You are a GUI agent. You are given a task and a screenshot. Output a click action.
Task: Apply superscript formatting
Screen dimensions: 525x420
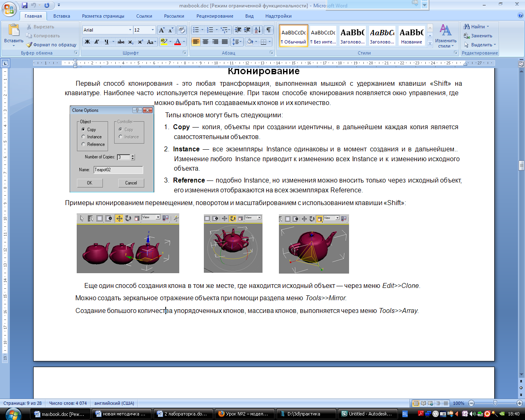click(140, 42)
